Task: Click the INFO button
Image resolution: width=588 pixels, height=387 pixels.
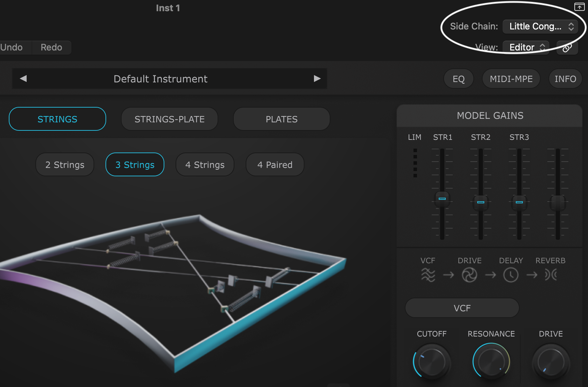Action: pos(565,79)
